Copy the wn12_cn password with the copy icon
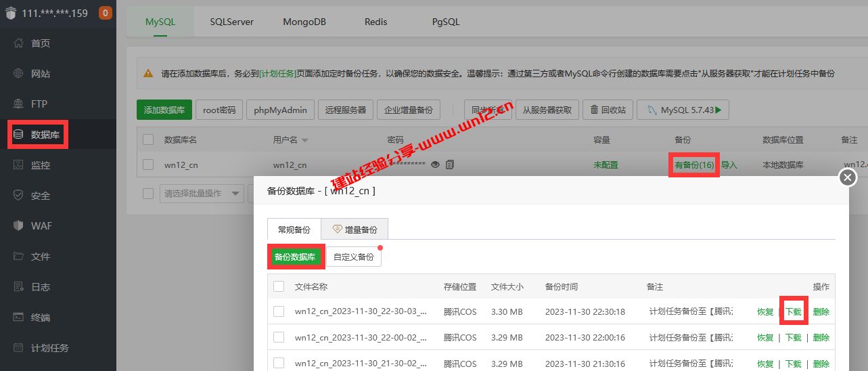The height and width of the screenshot is (371, 868). pyautogui.click(x=450, y=165)
